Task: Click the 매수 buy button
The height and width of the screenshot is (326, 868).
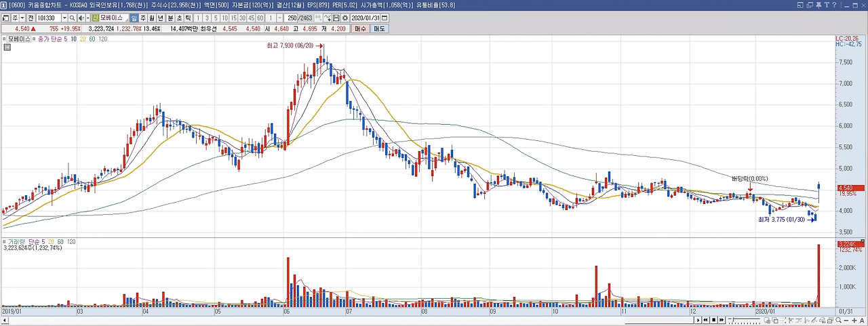Action: (361, 28)
